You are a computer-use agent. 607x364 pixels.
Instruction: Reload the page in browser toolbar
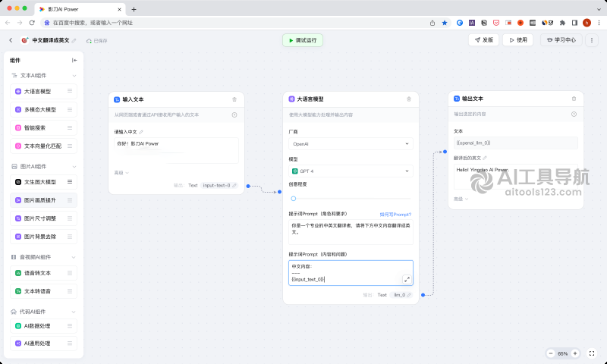pos(32,23)
